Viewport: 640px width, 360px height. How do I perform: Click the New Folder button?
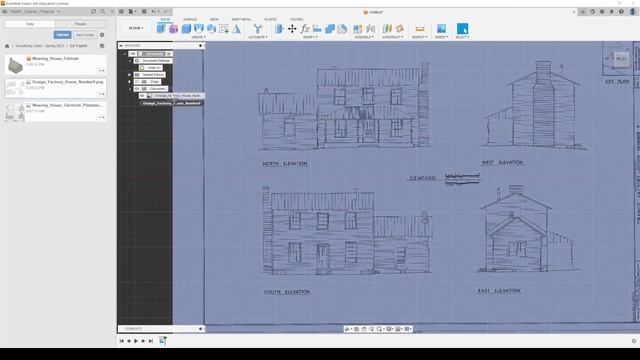coord(85,35)
